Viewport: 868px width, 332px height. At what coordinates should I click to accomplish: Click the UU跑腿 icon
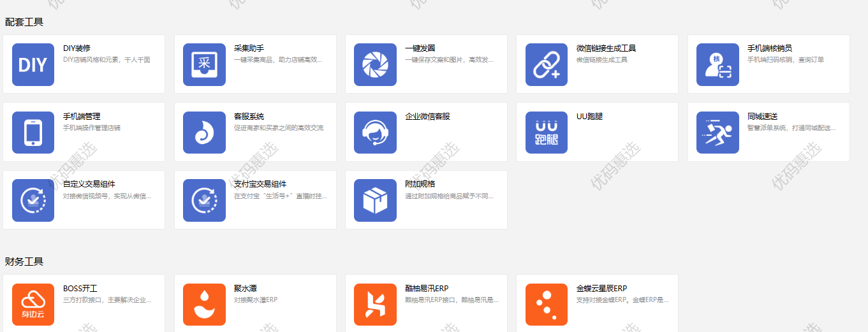547,133
